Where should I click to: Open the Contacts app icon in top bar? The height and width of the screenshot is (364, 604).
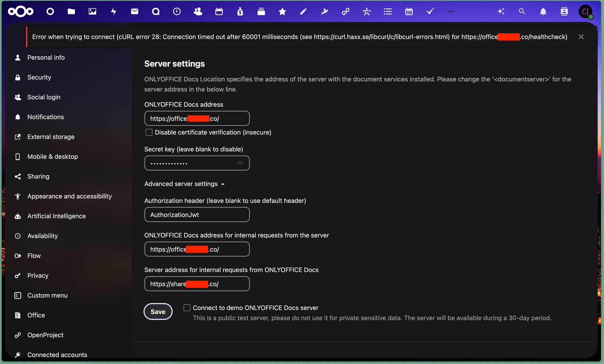(198, 12)
